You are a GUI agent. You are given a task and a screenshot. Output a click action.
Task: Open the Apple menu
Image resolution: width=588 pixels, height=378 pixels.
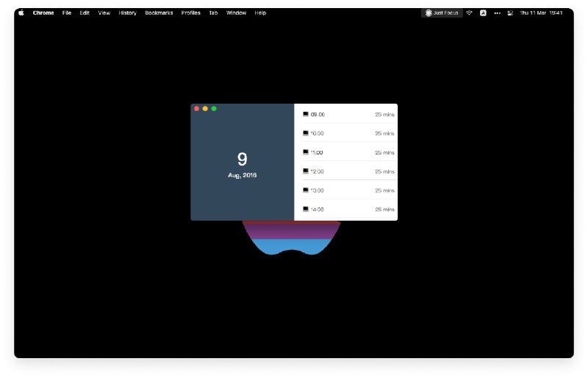21,13
